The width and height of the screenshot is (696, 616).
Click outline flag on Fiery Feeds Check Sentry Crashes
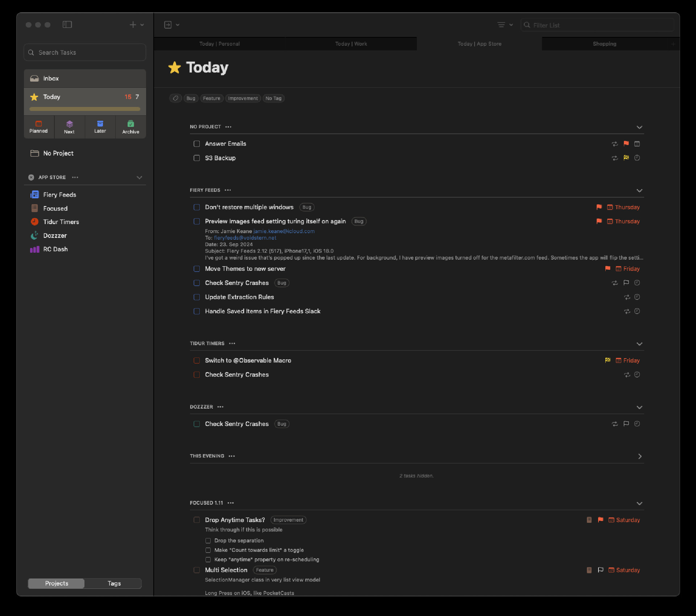click(x=626, y=283)
